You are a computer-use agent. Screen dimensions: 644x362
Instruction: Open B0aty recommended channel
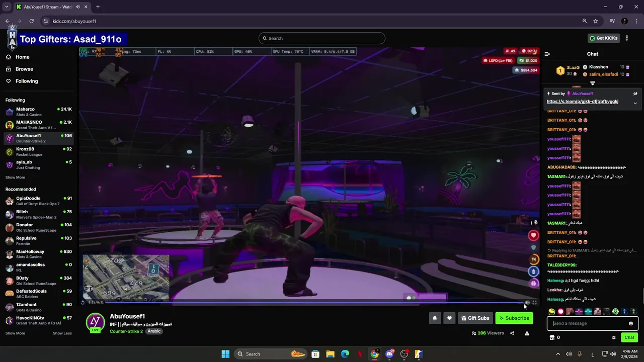tap(39, 281)
